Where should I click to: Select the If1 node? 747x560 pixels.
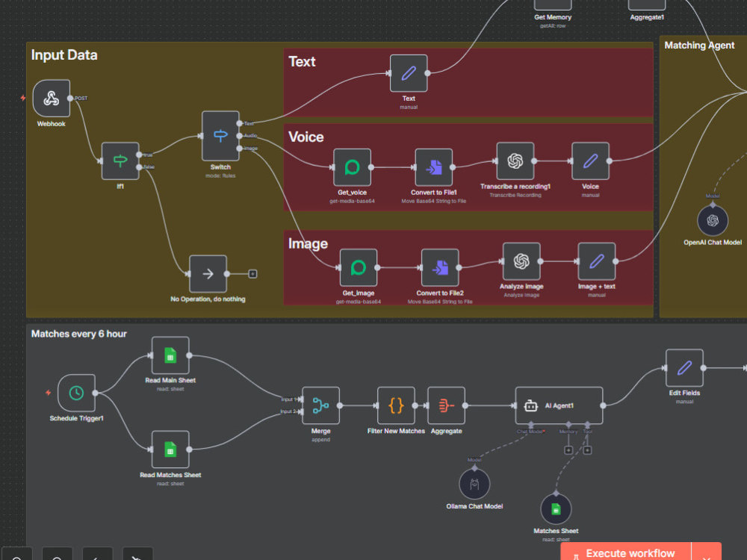point(120,161)
